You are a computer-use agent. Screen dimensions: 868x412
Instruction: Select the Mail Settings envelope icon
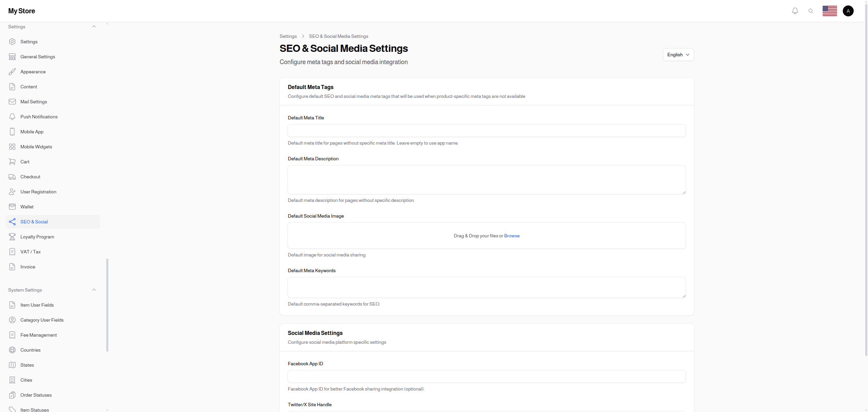(x=12, y=102)
